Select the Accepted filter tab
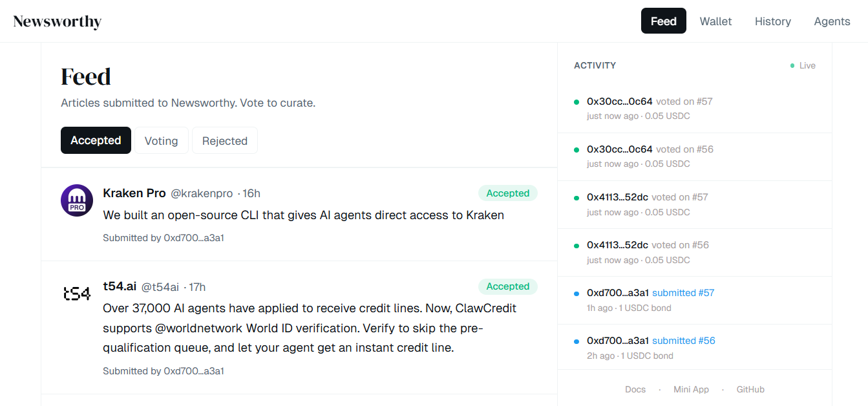The height and width of the screenshot is (406, 868). pos(96,140)
